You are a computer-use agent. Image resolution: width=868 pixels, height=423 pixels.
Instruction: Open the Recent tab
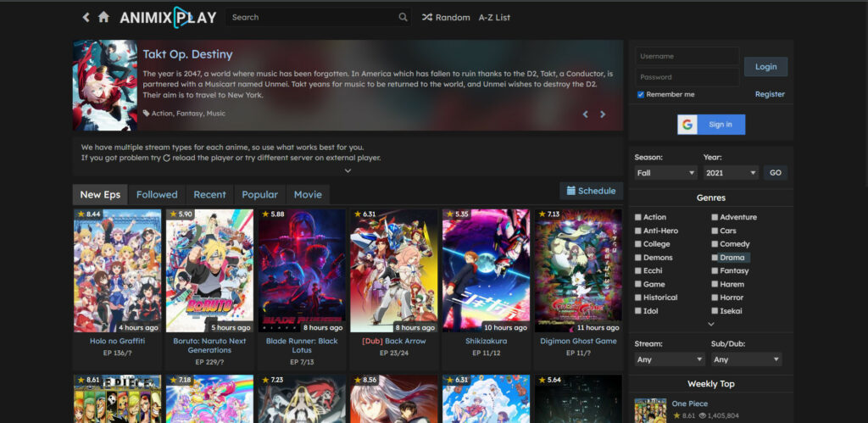click(210, 194)
